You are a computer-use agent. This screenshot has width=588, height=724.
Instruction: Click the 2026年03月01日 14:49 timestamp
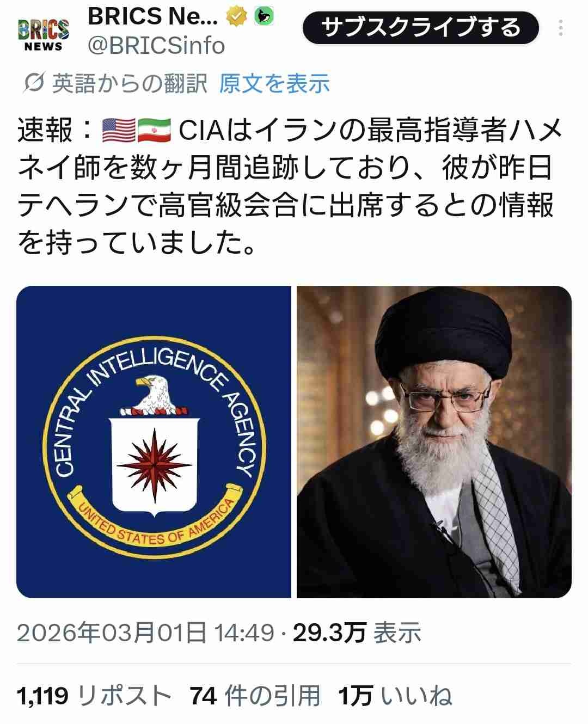pos(145,633)
